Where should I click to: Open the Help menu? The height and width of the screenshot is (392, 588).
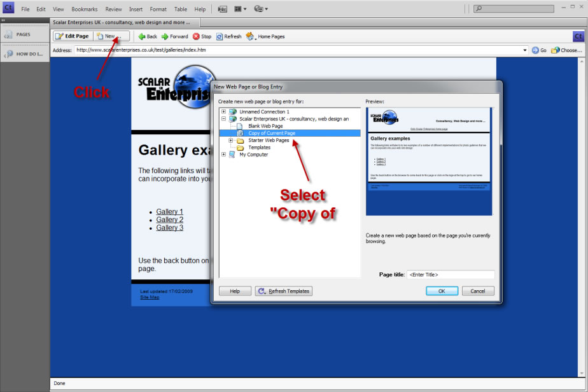pyautogui.click(x=200, y=9)
